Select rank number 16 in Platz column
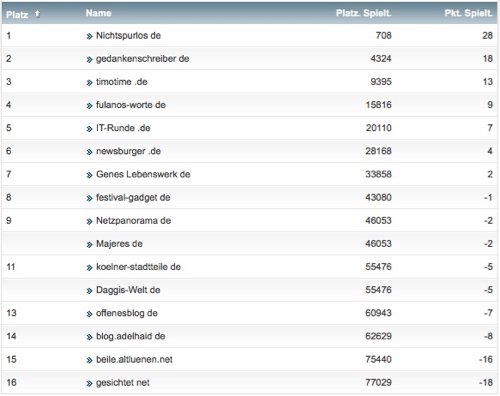 11,382
